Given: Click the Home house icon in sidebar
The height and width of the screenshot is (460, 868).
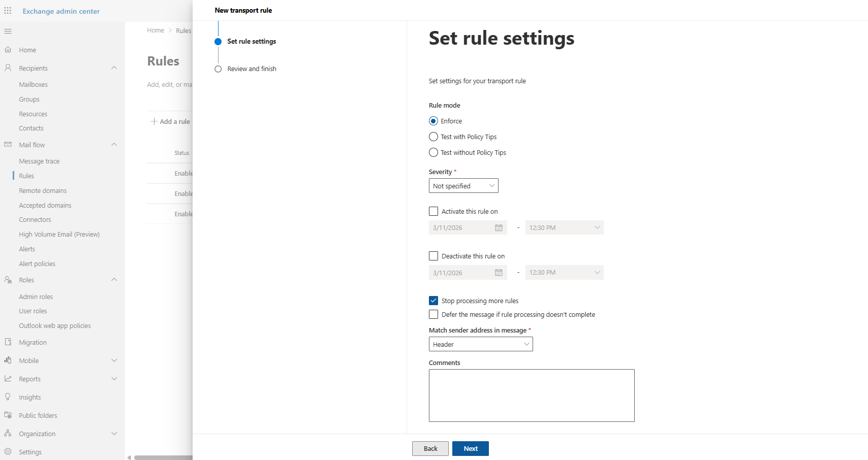Looking at the screenshot, I should 8,50.
